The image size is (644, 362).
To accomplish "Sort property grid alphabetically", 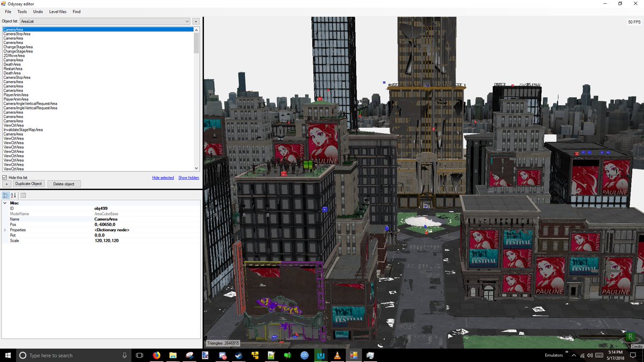I will [x=14, y=195].
